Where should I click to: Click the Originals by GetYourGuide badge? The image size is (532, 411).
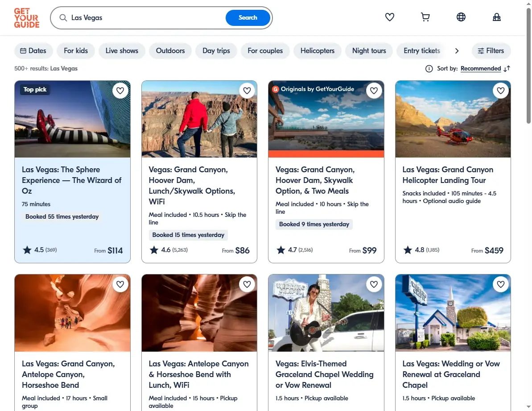coord(313,89)
